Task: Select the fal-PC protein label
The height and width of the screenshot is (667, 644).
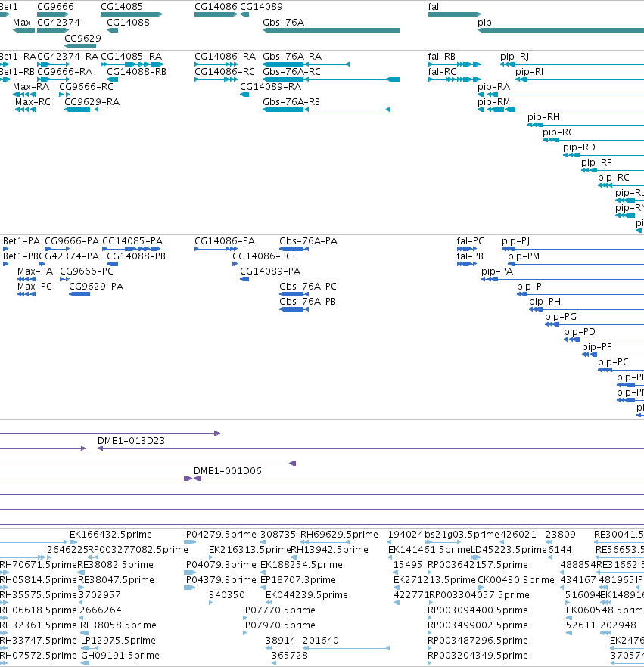Action: coord(471,241)
